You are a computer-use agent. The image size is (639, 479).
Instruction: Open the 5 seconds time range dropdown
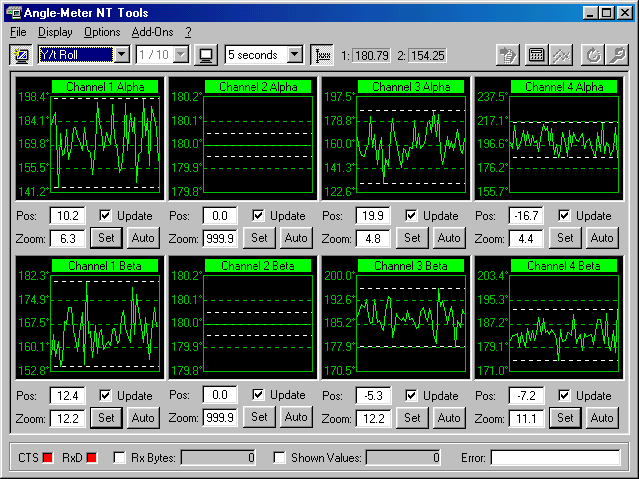tap(294, 55)
